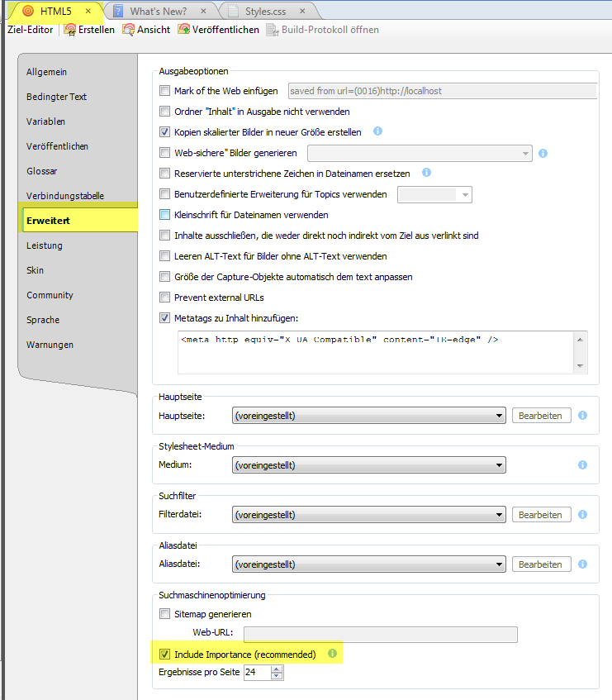The width and height of the screenshot is (612, 700).
Task: Enable Sitemap generieren checkbox
Action: click(x=165, y=614)
